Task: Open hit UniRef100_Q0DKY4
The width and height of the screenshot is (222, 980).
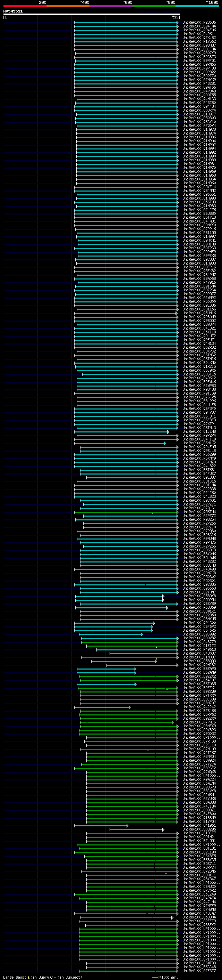Action: (199, 110)
